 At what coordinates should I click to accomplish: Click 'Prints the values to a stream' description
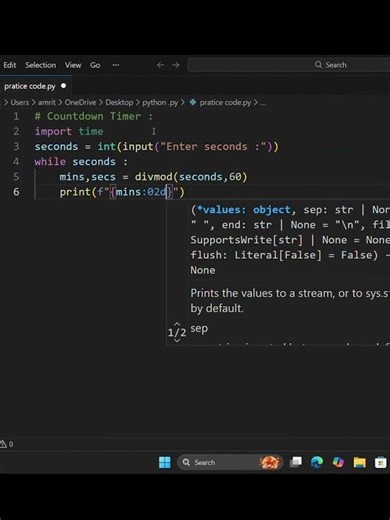coord(263,293)
